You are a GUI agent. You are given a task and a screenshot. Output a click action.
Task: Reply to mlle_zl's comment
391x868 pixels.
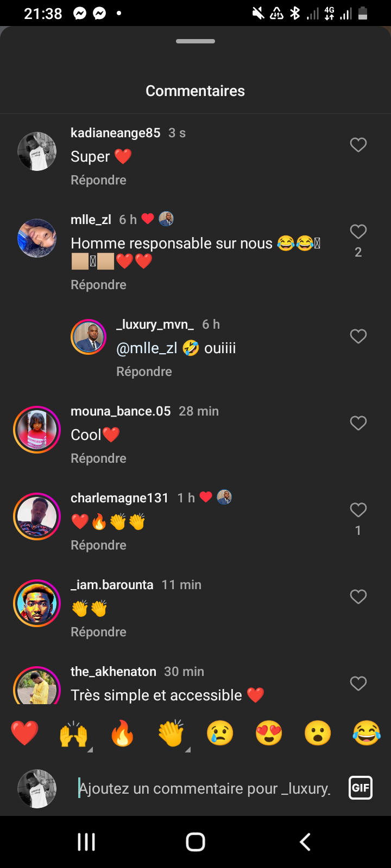pos(98,285)
